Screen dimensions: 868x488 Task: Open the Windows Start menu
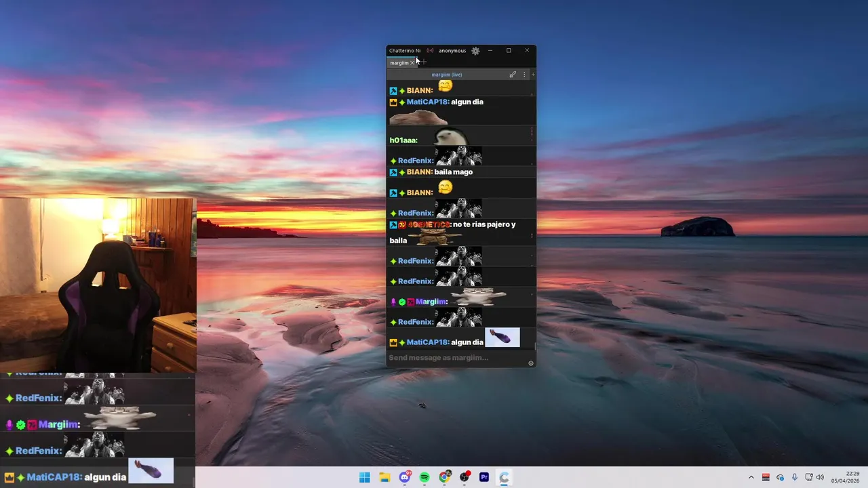click(365, 477)
